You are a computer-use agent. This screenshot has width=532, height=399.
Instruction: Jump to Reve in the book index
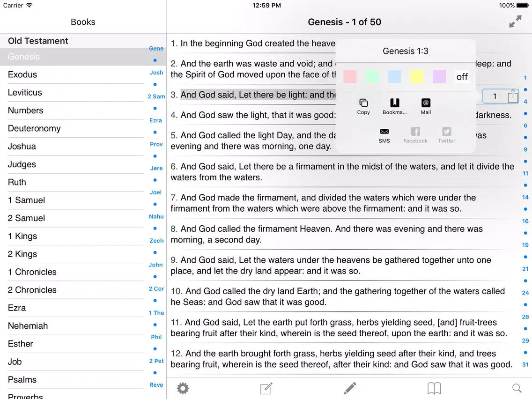tap(156, 385)
